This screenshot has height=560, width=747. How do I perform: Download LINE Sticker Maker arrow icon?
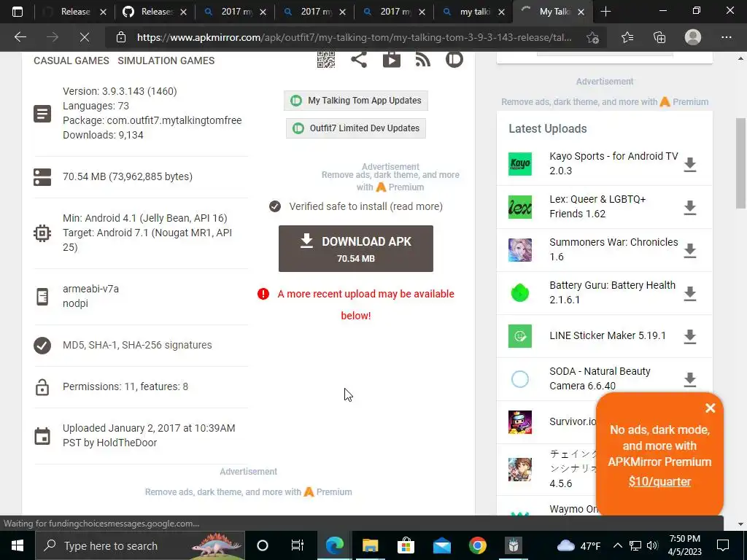click(x=690, y=336)
